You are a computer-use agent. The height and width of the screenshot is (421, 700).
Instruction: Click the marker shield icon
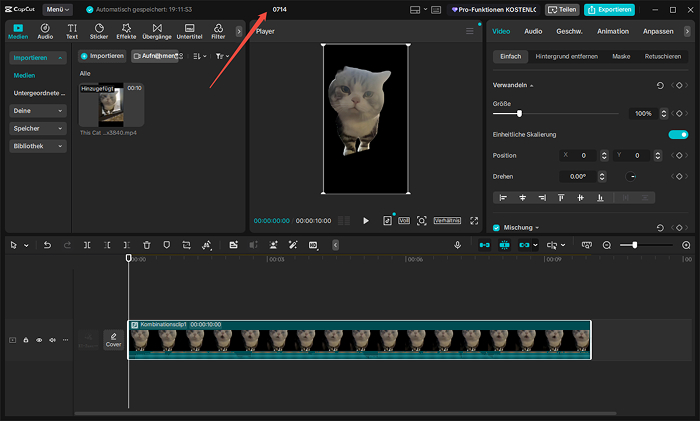167,245
